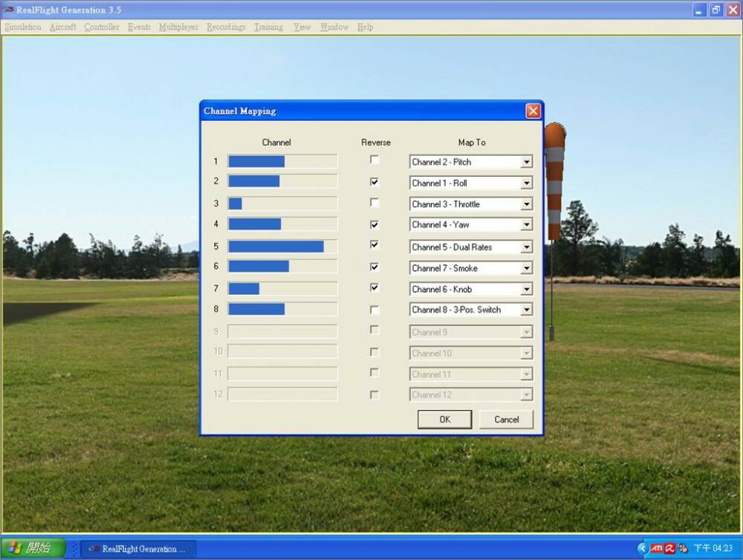Open the Help menu
Image resolution: width=743 pixels, height=560 pixels.
click(x=365, y=27)
